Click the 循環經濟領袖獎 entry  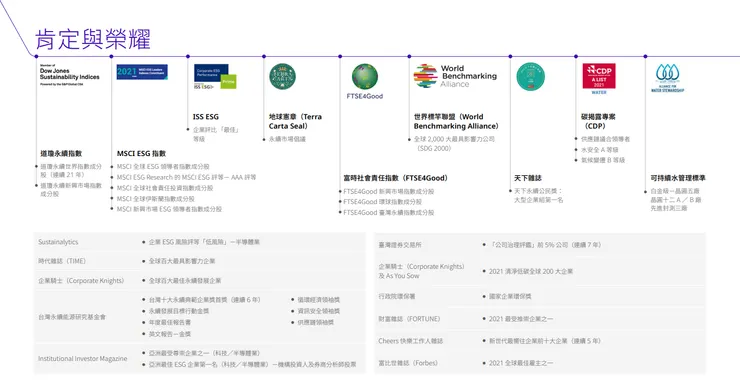click(319, 300)
